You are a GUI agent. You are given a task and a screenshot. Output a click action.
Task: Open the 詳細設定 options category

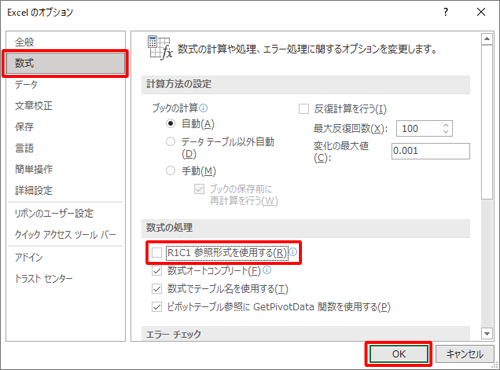[x=65, y=190]
